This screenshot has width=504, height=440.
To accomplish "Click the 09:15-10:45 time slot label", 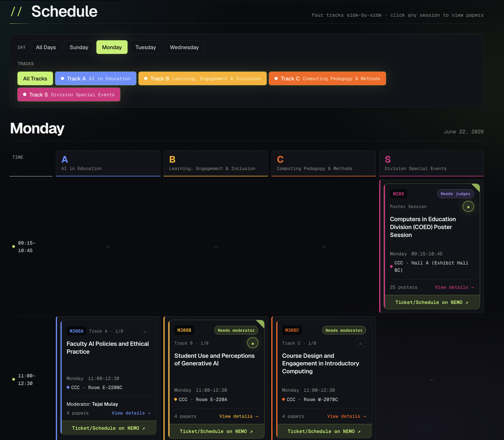I will [27, 247].
